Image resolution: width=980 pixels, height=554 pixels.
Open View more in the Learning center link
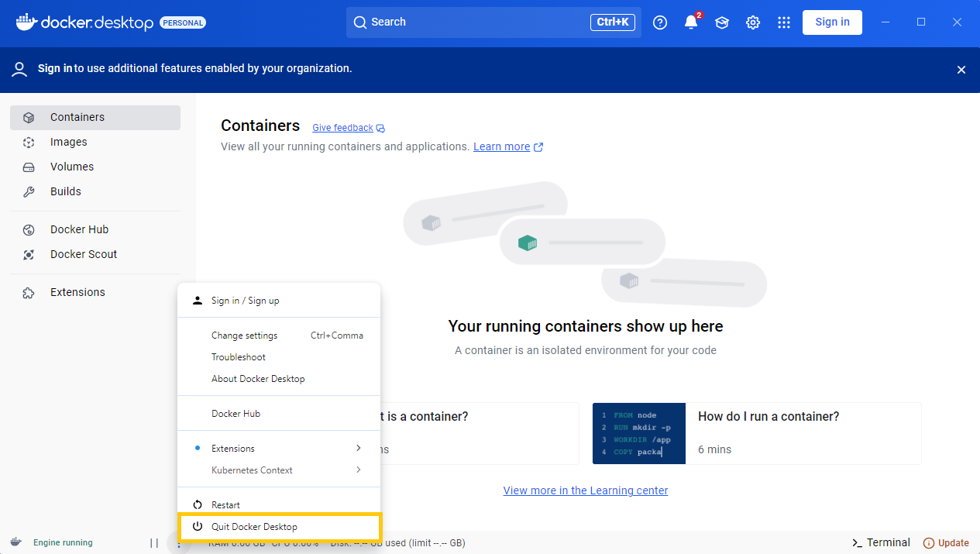click(x=586, y=490)
